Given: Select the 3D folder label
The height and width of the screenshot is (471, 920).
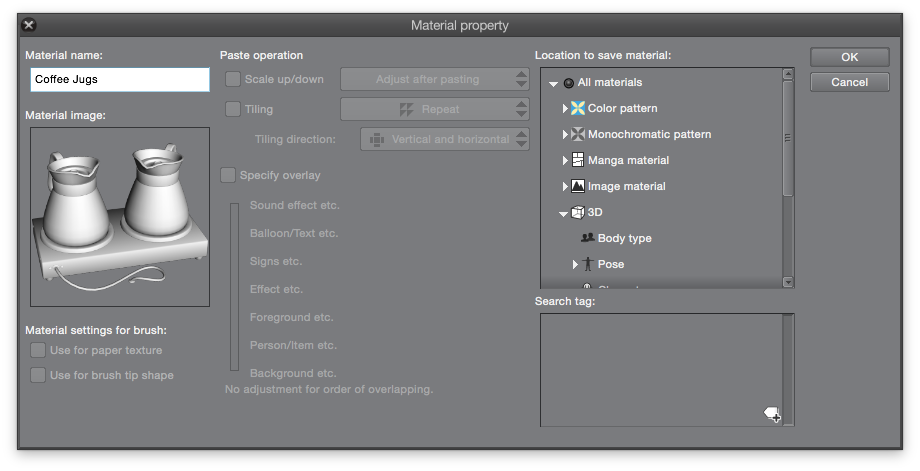Looking at the screenshot, I should pos(595,212).
